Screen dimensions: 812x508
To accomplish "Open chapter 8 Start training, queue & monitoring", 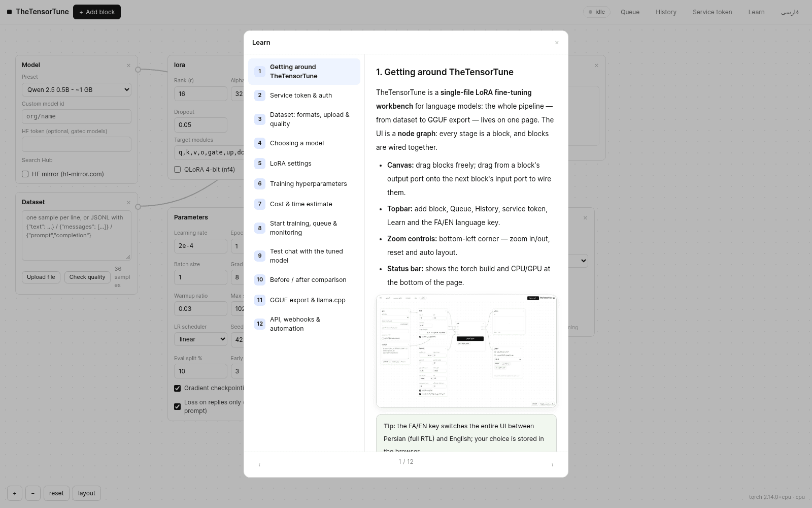I will [304, 228].
